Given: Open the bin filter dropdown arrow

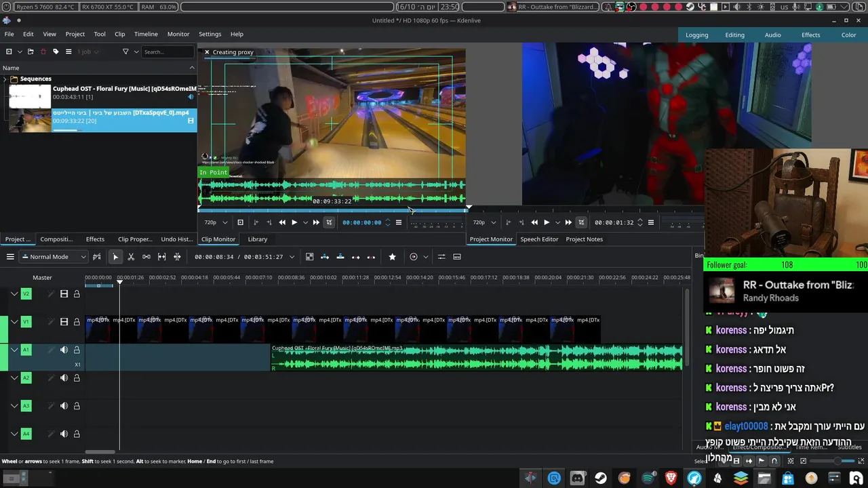Looking at the screenshot, I should click(x=136, y=52).
